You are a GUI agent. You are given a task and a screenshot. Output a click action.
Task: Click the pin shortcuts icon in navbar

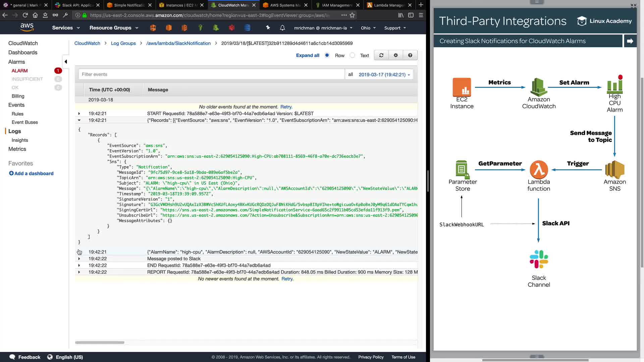click(x=268, y=28)
